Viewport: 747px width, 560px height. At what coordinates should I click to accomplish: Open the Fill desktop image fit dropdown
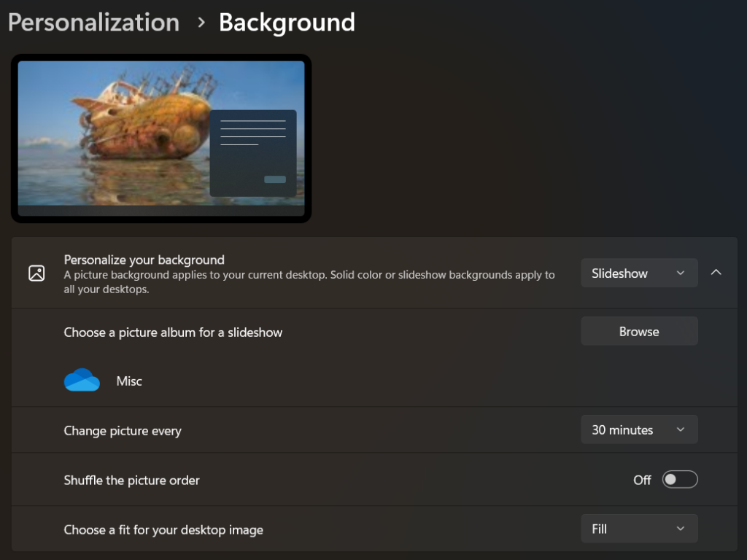pyautogui.click(x=639, y=529)
